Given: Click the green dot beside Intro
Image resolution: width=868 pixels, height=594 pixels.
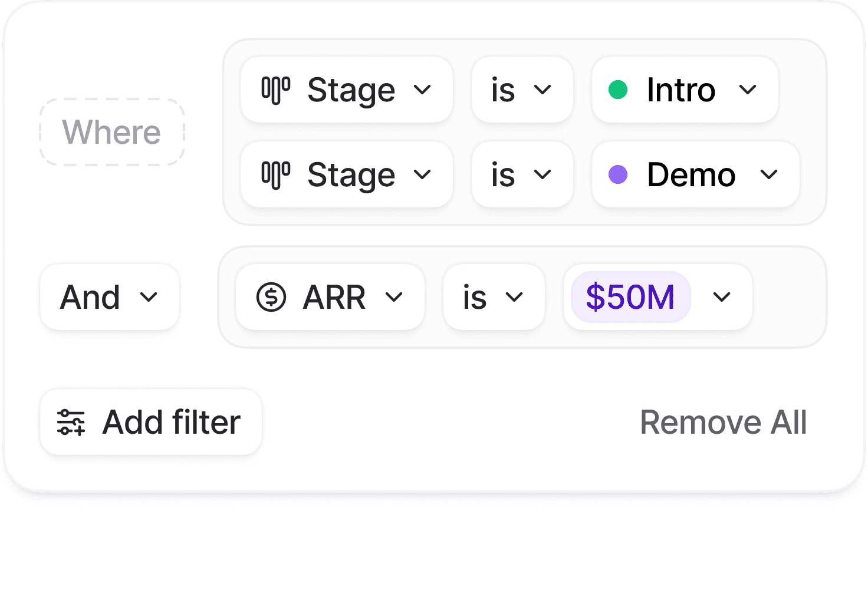Looking at the screenshot, I should coord(618,90).
